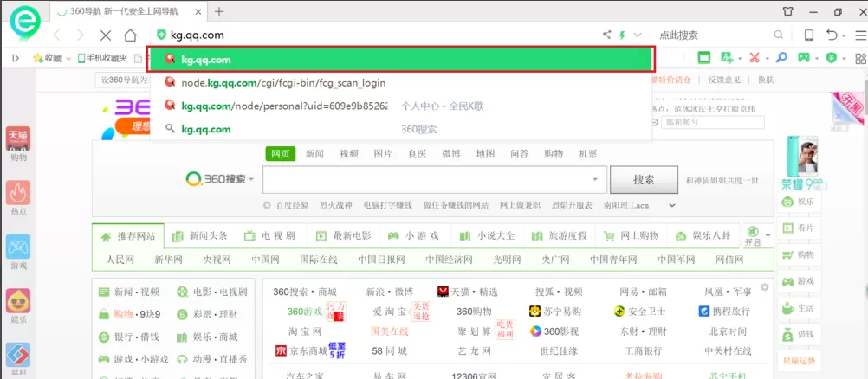Click the green lightning speed mode icon
Image resolution: width=868 pixels, height=379 pixels.
pos(622,35)
